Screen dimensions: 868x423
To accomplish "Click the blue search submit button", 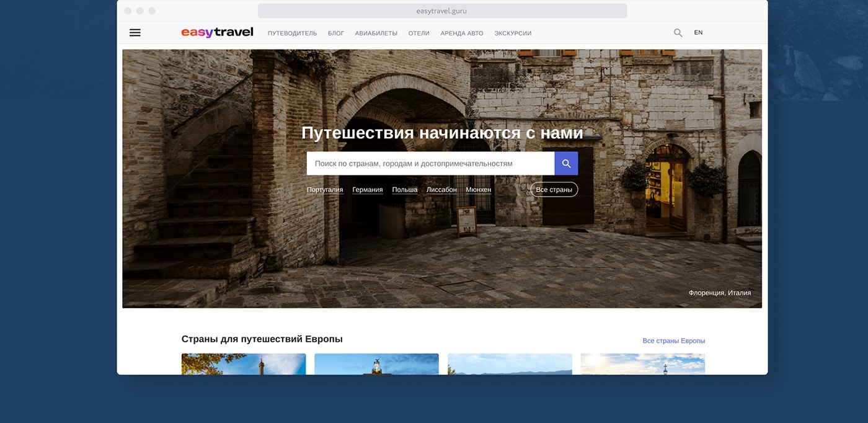I will (566, 163).
